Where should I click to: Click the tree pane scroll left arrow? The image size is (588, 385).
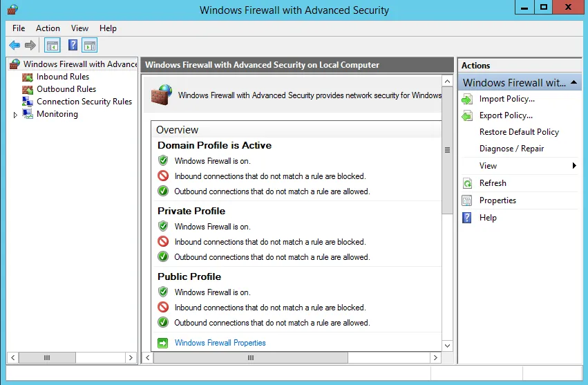(x=12, y=357)
